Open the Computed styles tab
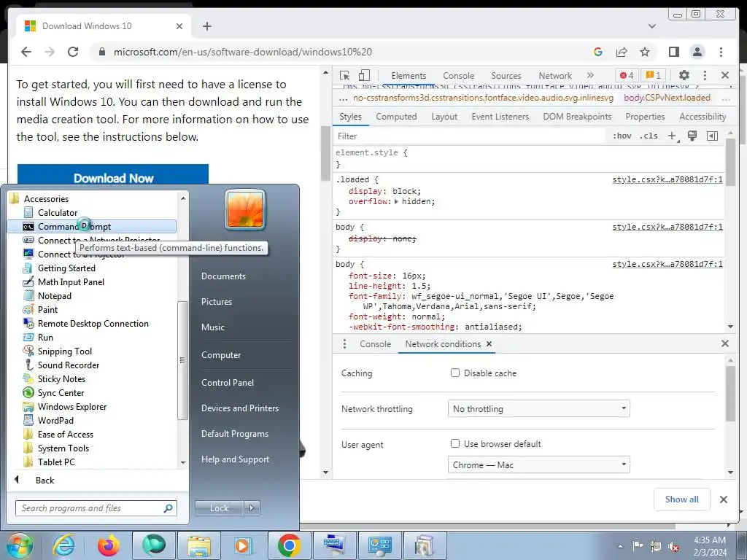 coord(396,117)
